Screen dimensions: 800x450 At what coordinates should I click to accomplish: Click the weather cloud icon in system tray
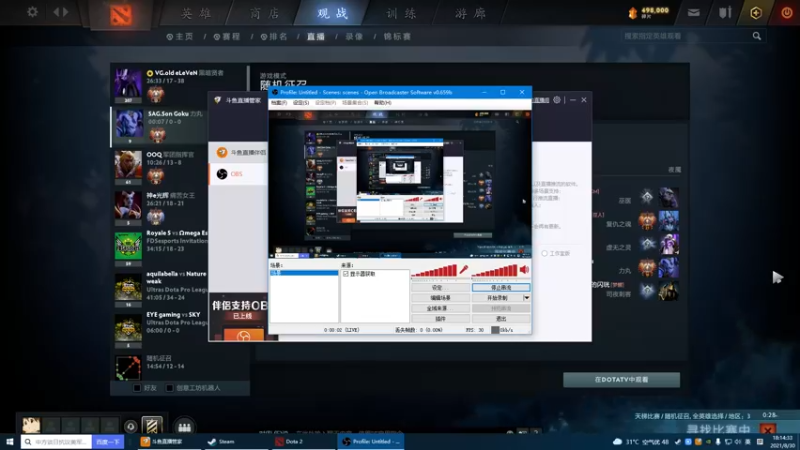(617, 442)
